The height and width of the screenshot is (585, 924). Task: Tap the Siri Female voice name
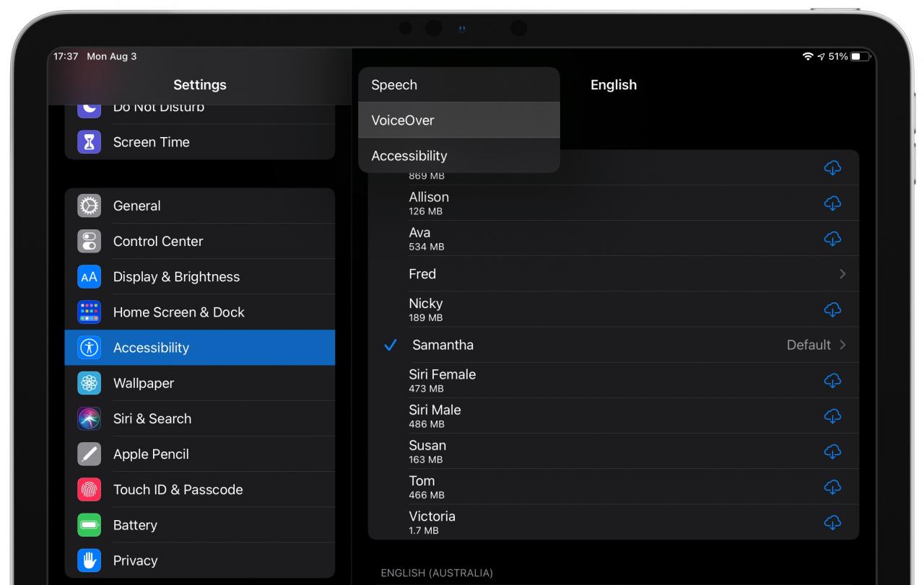(443, 374)
